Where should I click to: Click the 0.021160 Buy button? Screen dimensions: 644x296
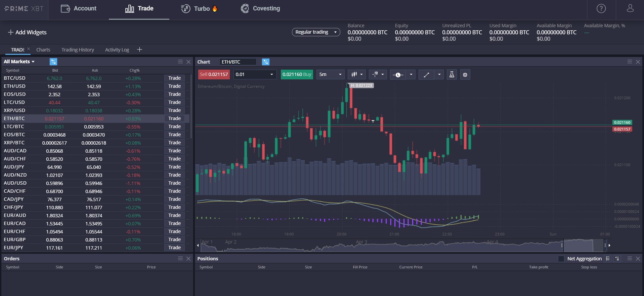[x=297, y=74]
